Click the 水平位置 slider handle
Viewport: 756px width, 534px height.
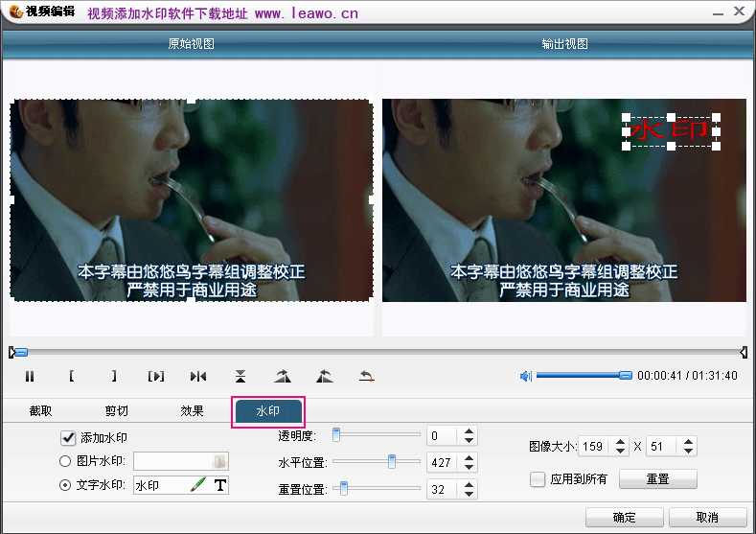[x=392, y=461]
